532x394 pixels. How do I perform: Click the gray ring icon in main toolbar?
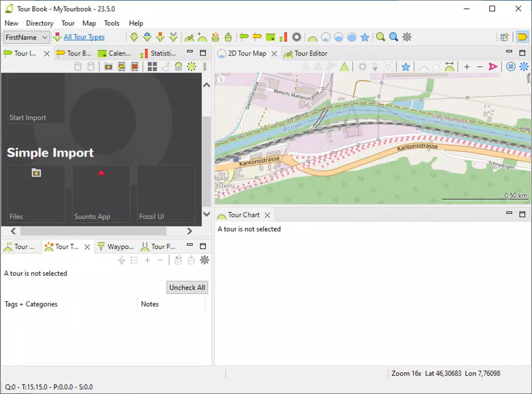pyautogui.click(x=297, y=37)
